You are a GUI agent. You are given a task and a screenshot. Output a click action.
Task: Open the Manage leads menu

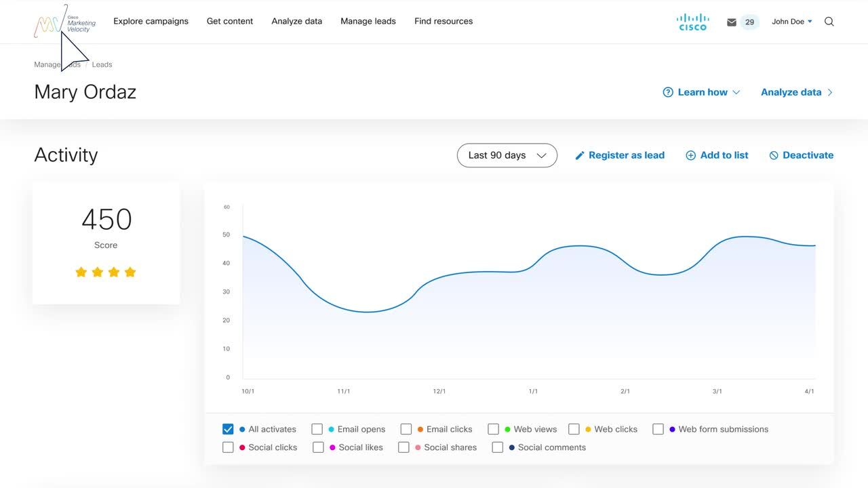tap(368, 21)
